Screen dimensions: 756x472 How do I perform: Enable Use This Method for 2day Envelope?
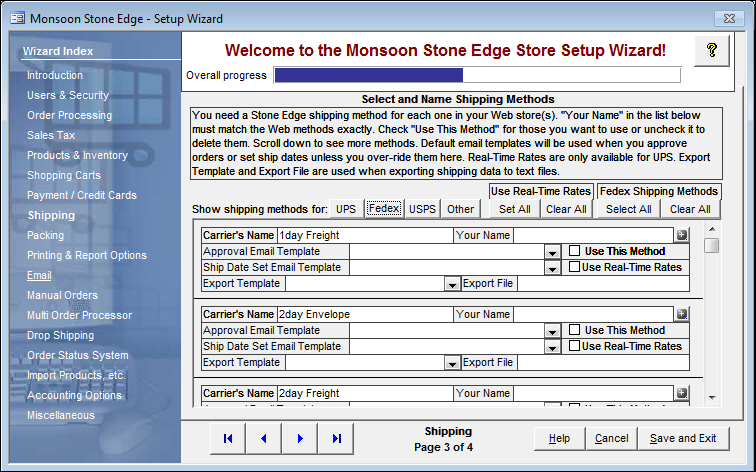(574, 330)
